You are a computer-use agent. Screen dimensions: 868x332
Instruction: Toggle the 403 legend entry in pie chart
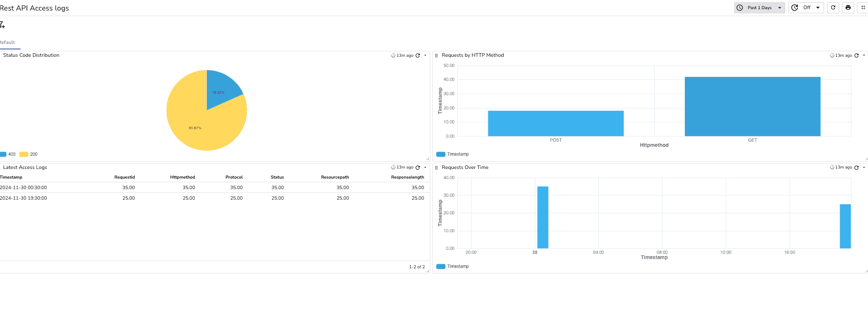8,154
